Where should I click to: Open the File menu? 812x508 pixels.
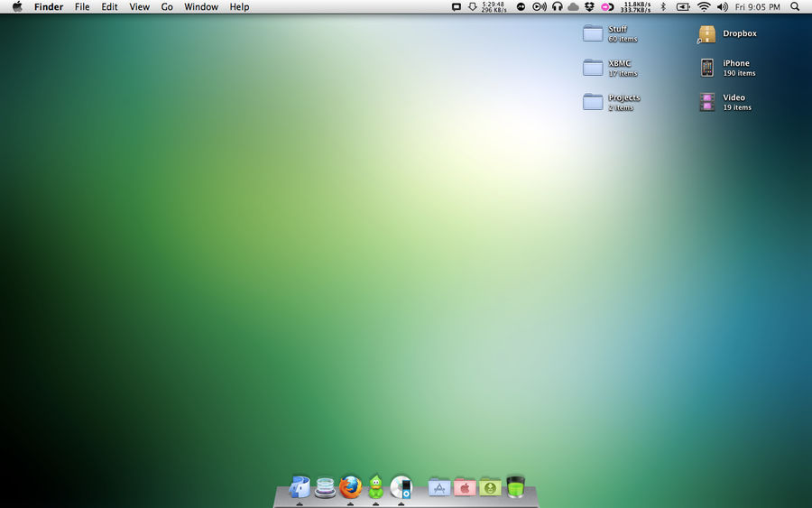click(82, 6)
